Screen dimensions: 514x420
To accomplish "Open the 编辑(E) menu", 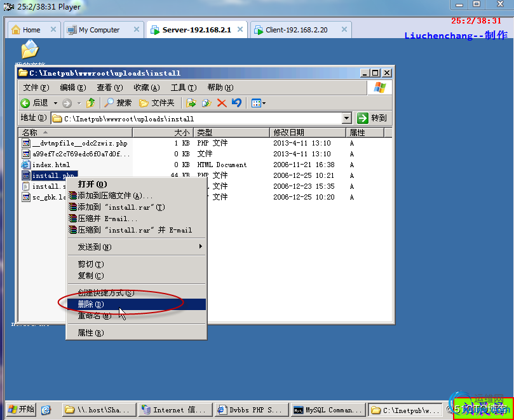I will pos(73,88).
